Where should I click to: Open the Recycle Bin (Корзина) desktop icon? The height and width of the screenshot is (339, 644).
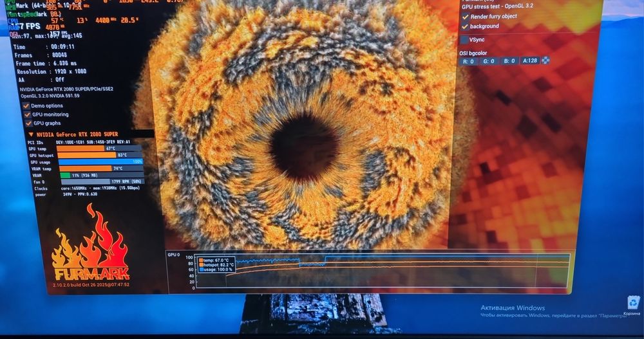click(633, 306)
